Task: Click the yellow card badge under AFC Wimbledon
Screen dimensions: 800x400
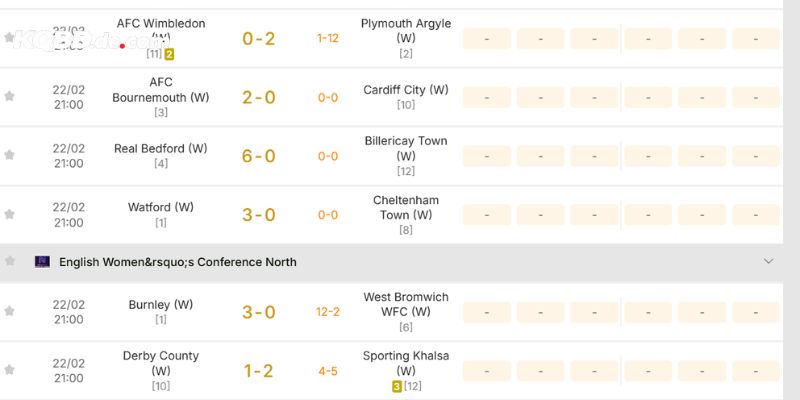Action: click(x=169, y=54)
